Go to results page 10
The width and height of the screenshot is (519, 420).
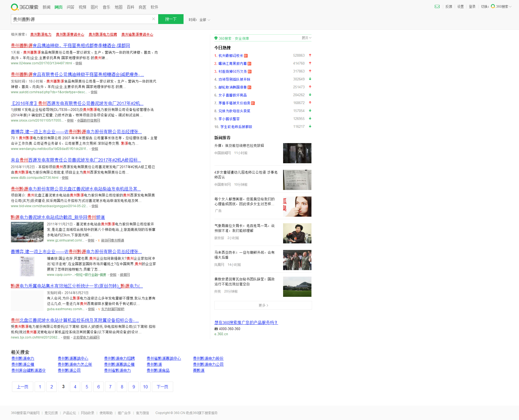145,387
